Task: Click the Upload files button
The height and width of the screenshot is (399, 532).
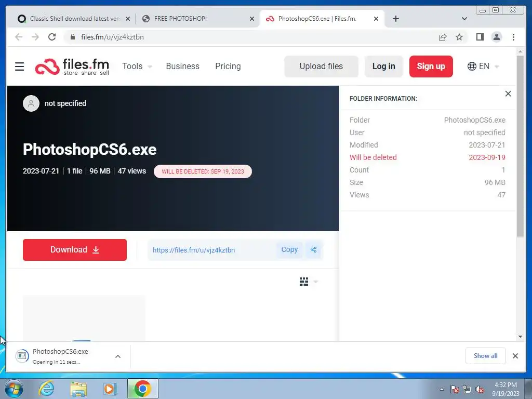Action: click(321, 66)
